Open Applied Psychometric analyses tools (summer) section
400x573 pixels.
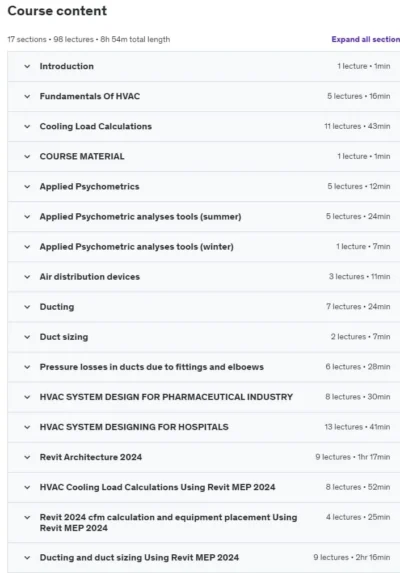140,217
